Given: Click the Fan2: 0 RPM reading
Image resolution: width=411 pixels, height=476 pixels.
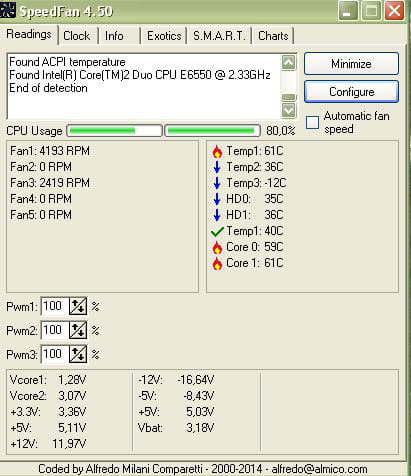Looking at the screenshot, I should (x=41, y=167).
